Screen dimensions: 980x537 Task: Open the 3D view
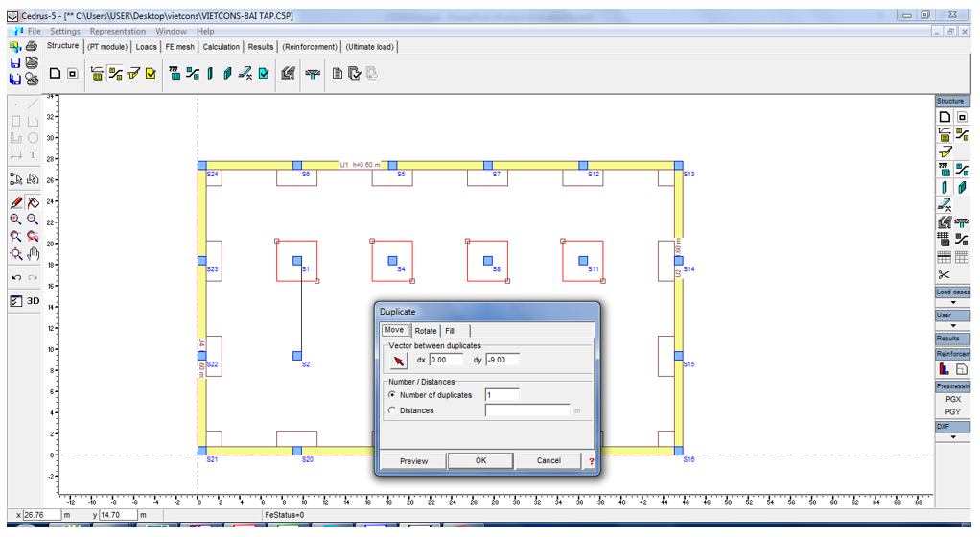click(x=33, y=300)
